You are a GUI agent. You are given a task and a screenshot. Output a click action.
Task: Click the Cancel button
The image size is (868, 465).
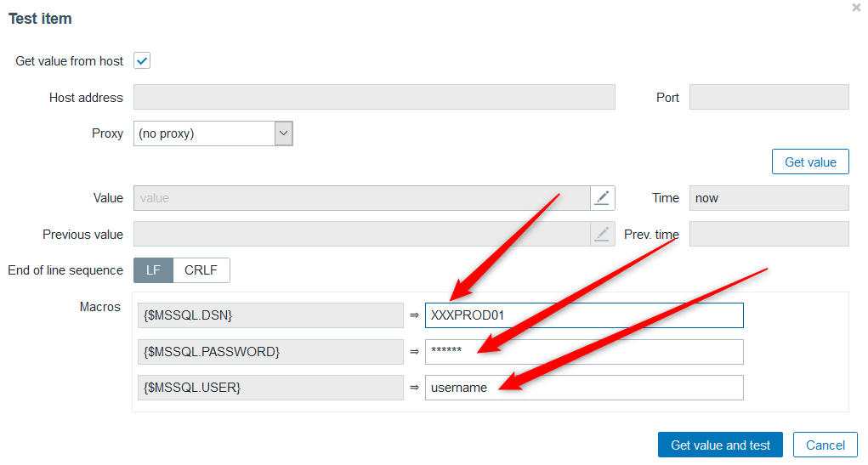click(x=825, y=445)
